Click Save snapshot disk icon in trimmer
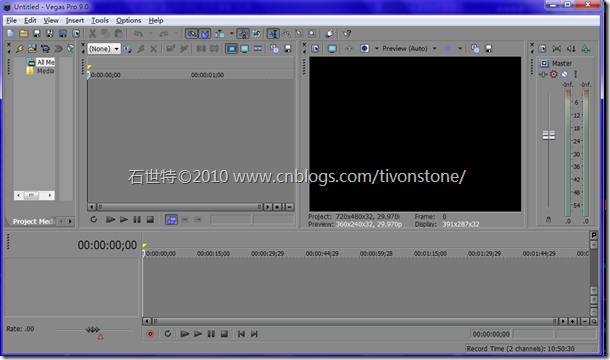This screenshot has width=610, height=360. [288, 49]
